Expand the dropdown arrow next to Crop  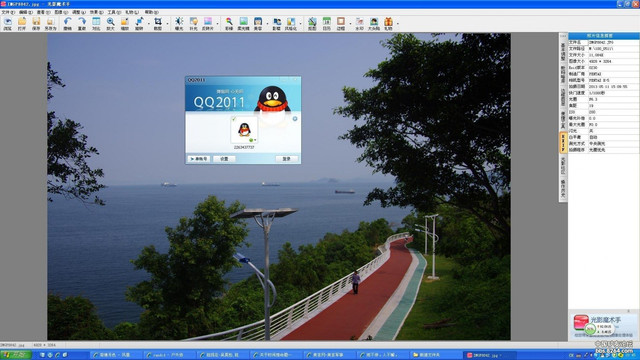pyautogui.click(x=167, y=24)
